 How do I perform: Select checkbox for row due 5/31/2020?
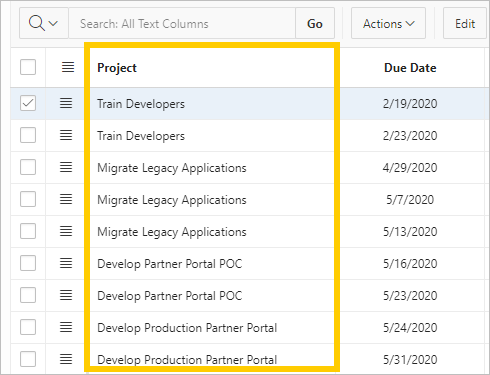(28, 359)
